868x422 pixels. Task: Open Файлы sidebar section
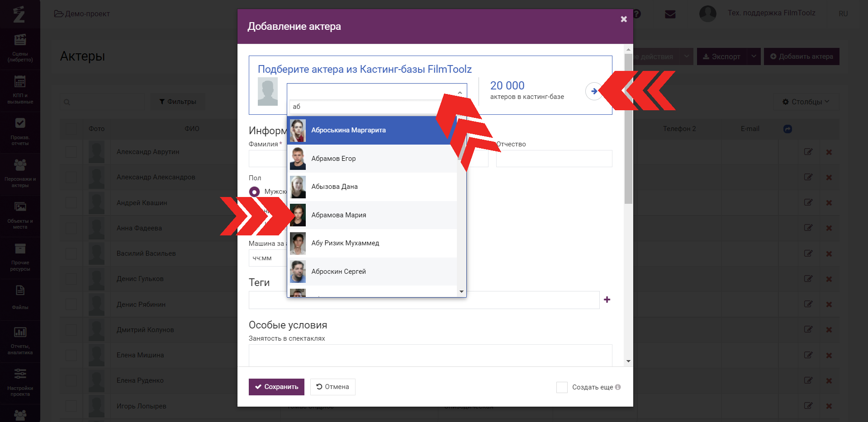coord(20,299)
